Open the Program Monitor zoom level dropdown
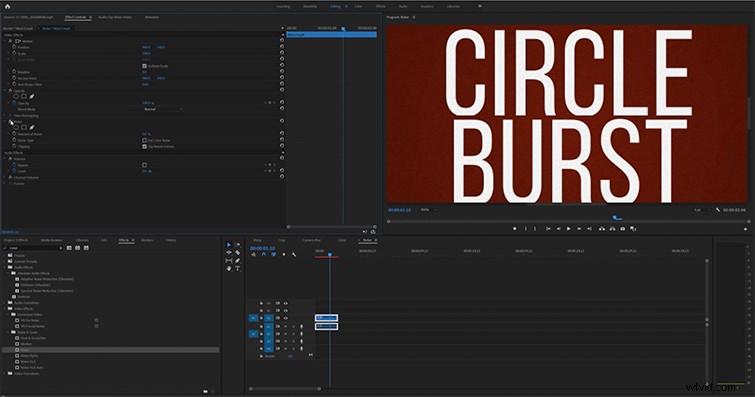The height and width of the screenshot is (397, 755). [429, 210]
